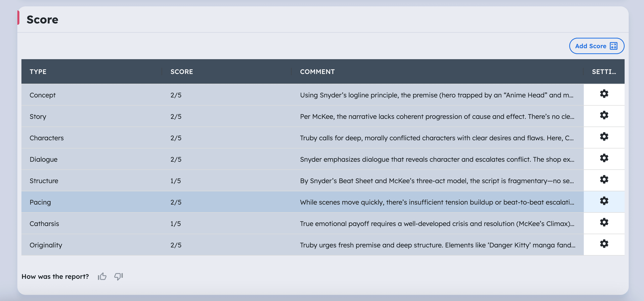This screenshot has width=644, height=301.
Task: Open settings gear for Story row
Action: [604, 115]
